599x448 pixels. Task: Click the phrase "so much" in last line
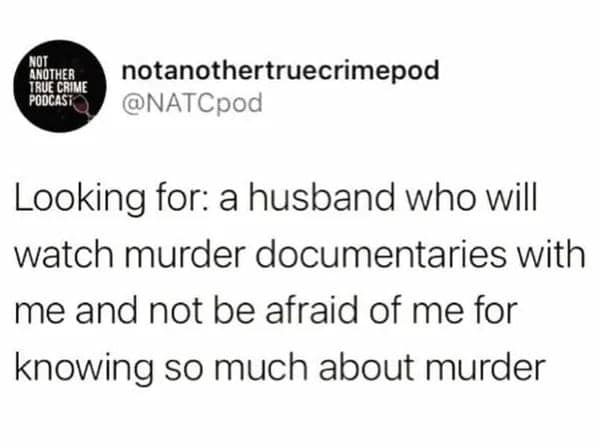236,367
